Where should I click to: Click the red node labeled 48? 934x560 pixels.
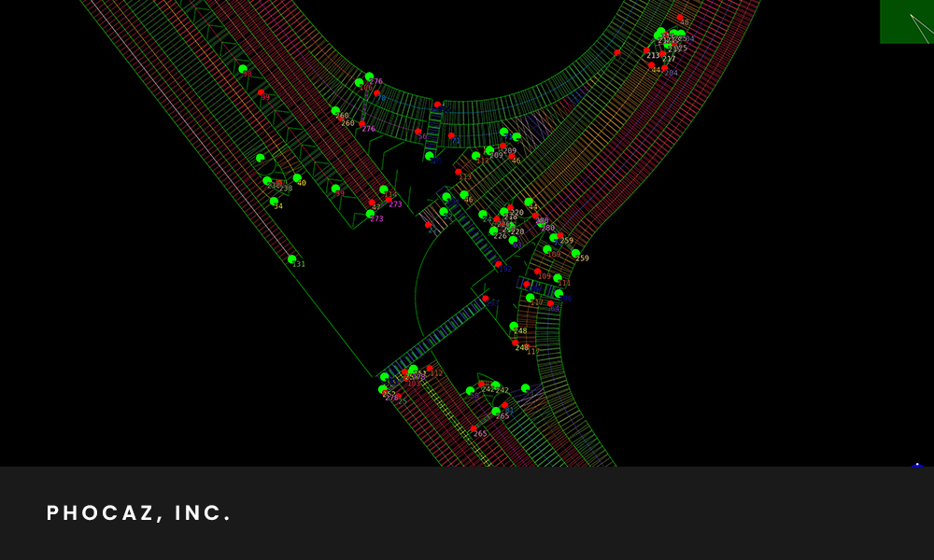(680, 18)
